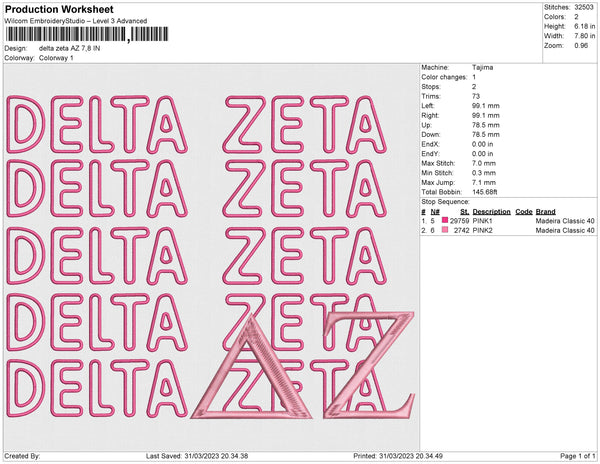Click the EndX value '0.00 in'
Viewport: 600px width, 464px height.
[483, 144]
